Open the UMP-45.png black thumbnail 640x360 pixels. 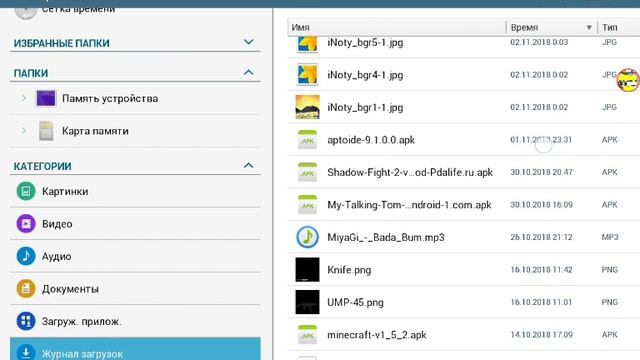click(x=307, y=302)
